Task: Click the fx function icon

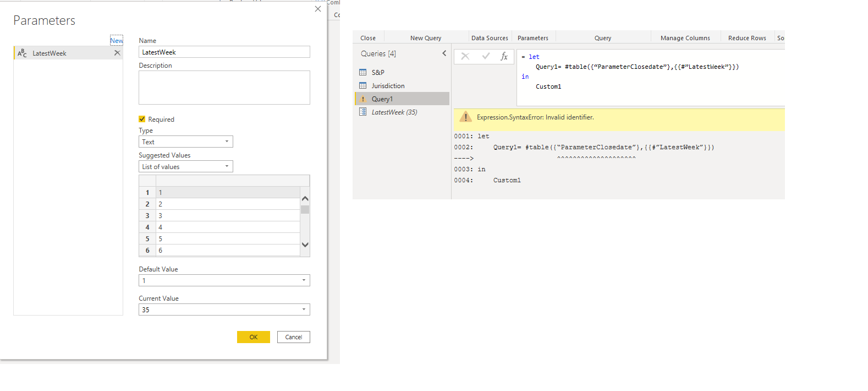Action: click(x=504, y=56)
